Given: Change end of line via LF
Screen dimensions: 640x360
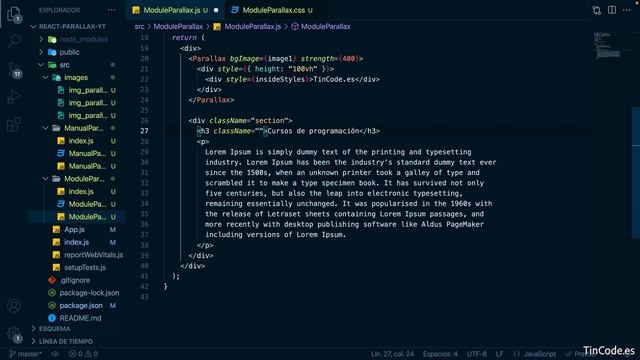Looking at the screenshot, I should click(x=500, y=354).
